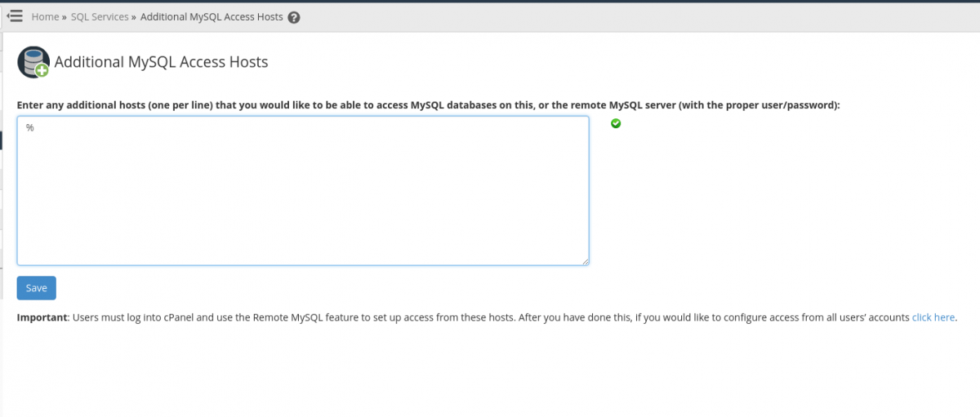Image resolution: width=980 pixels, height=417 pixels.
Task: Select the Additional MySQL Access Hosts breadcrumb
Action: [x=212, y=17]
